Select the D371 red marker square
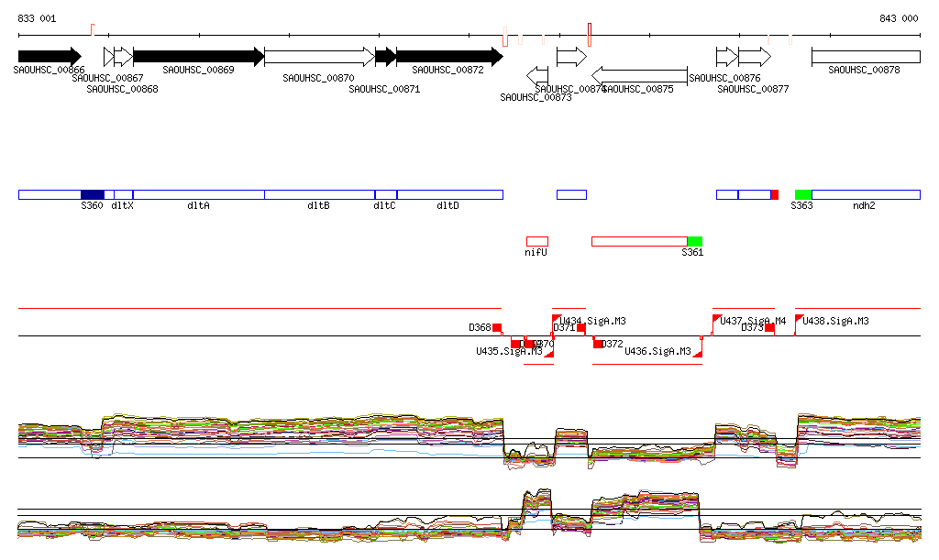939x560 pixels. 580,327
